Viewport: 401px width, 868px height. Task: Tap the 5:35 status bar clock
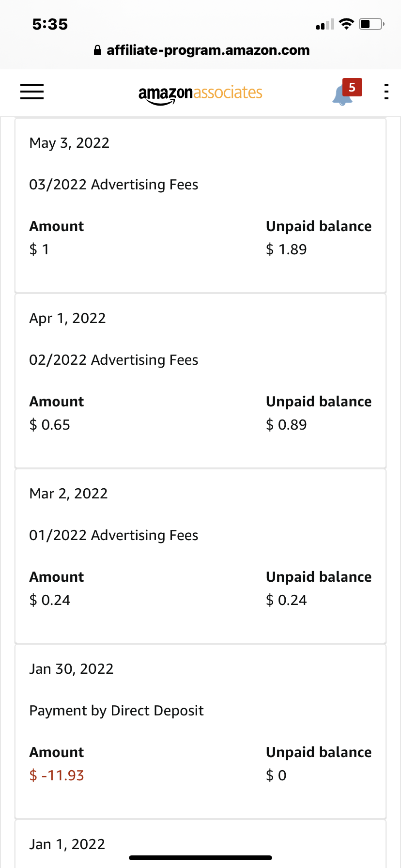point(50,24)
